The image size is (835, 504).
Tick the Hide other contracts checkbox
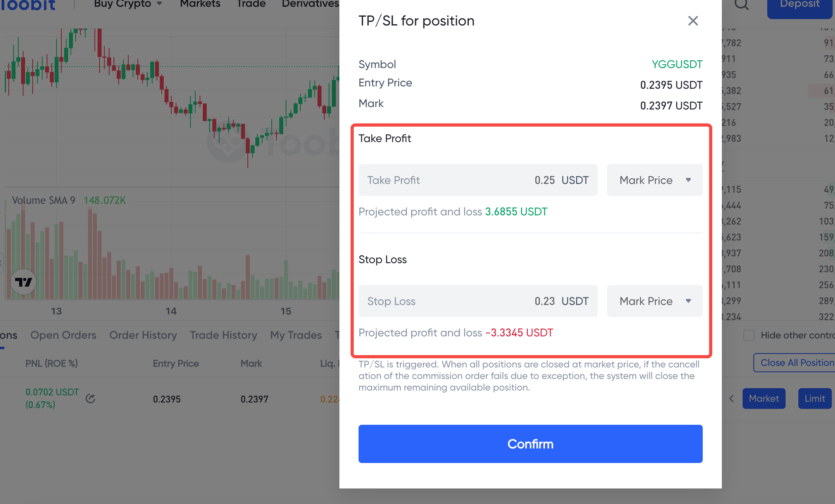pyautogui.click(x=749, y=335)
